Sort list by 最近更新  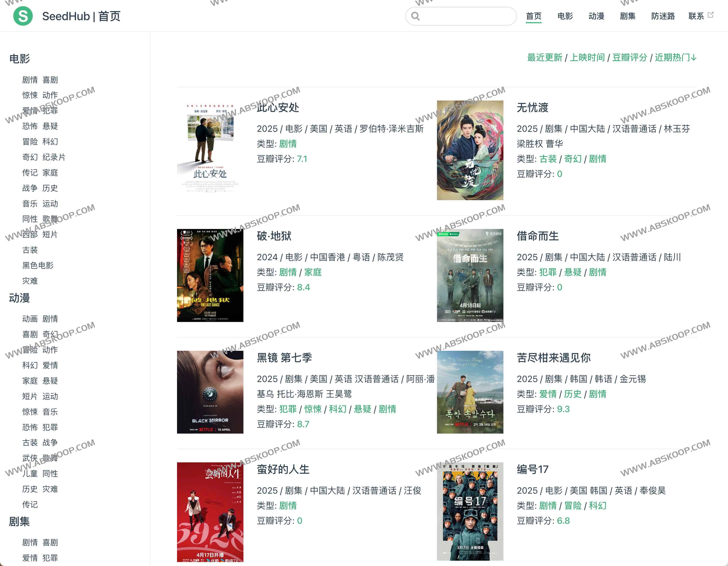[545, 57]
